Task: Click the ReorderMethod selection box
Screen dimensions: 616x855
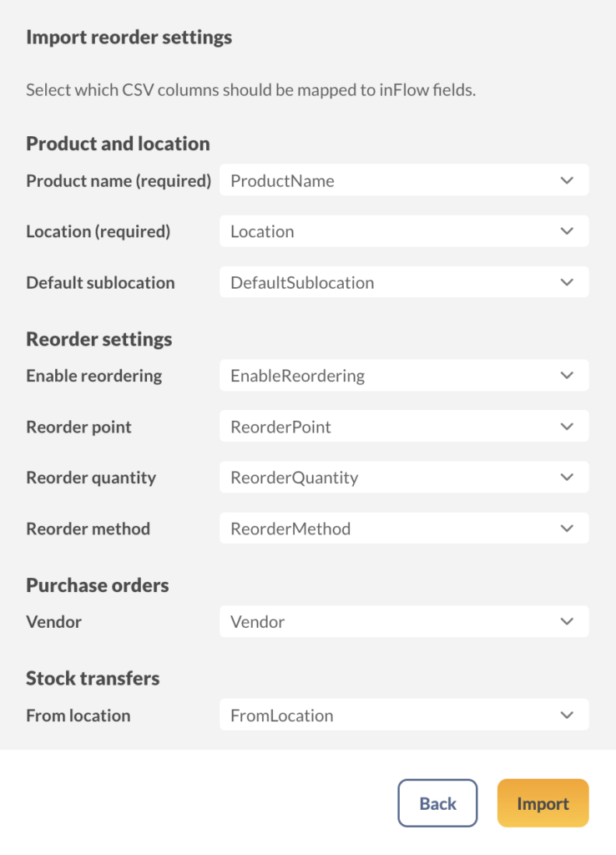Action: [404, 528]
